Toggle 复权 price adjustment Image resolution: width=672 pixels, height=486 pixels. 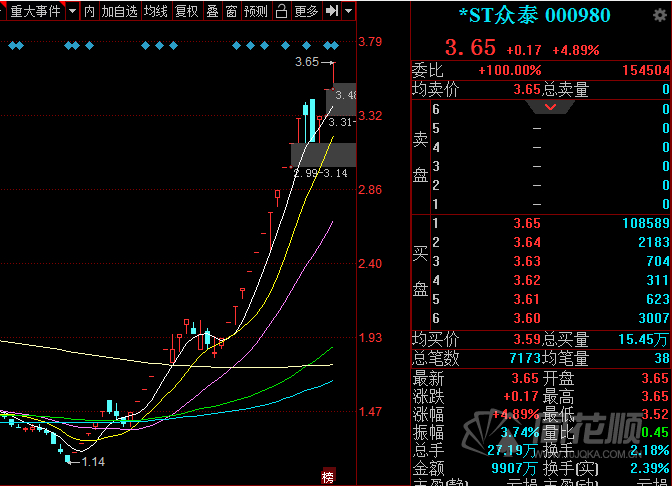click(x=187, y=11)
